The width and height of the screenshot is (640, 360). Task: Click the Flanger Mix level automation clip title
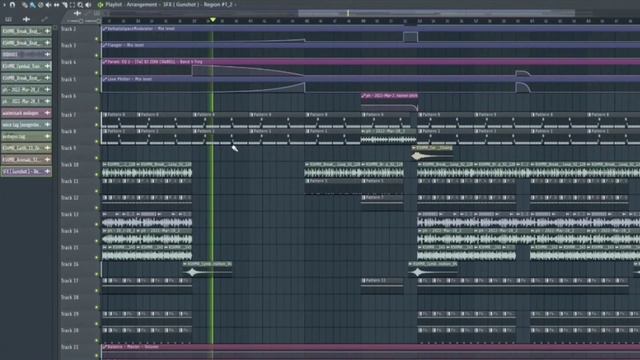126,45
